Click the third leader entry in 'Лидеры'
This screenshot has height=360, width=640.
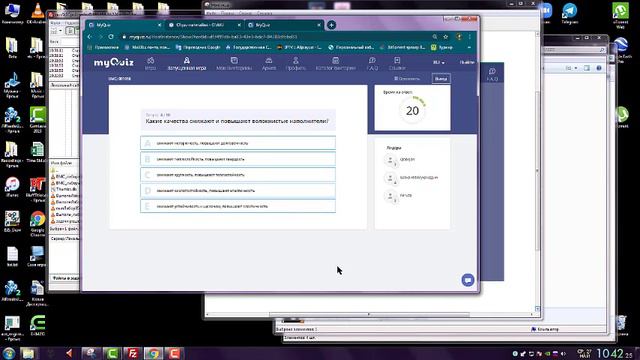pyautogui.click(x=398, y=196)
